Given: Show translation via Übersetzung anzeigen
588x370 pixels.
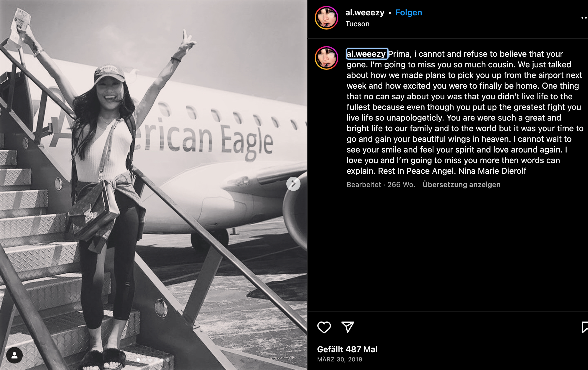Looking at the screenshot, I should pos(461,185).
